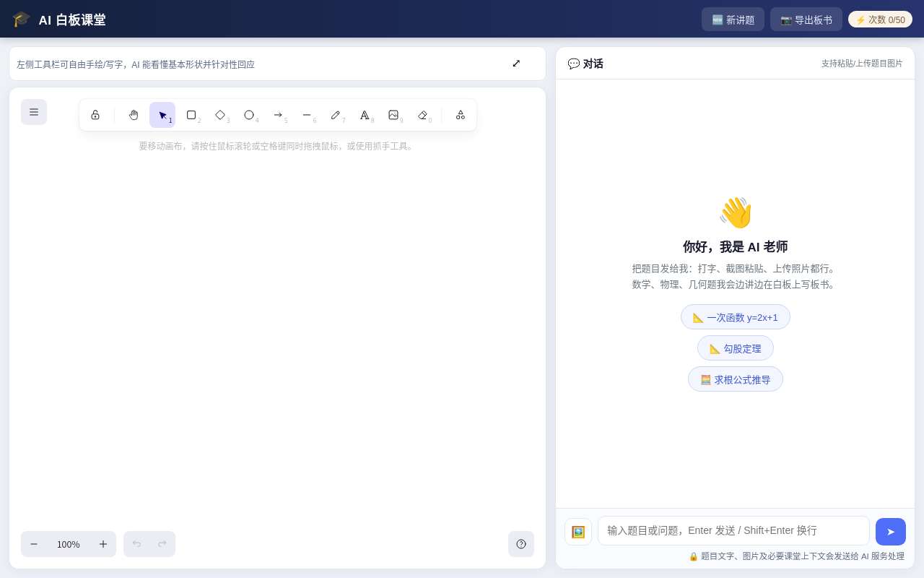Viewport: 924px width, 578px height.
Task: Select the hand pan tool
Action: [134, 115]
